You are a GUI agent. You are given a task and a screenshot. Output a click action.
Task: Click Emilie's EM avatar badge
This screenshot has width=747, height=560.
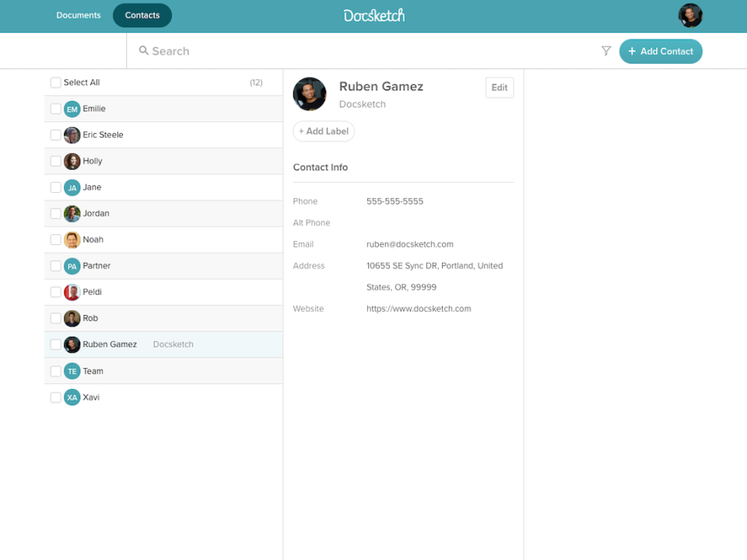[72, 109]
